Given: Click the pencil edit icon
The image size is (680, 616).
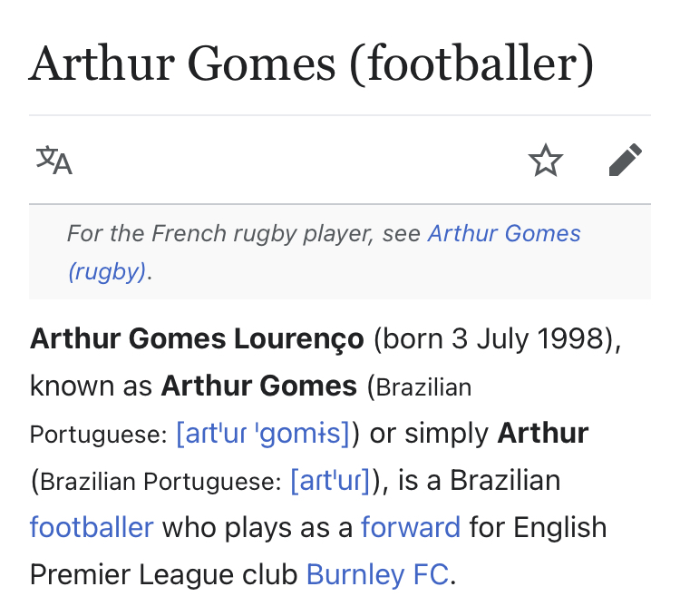Looking at the screenshot, I should tap(625, 161).
